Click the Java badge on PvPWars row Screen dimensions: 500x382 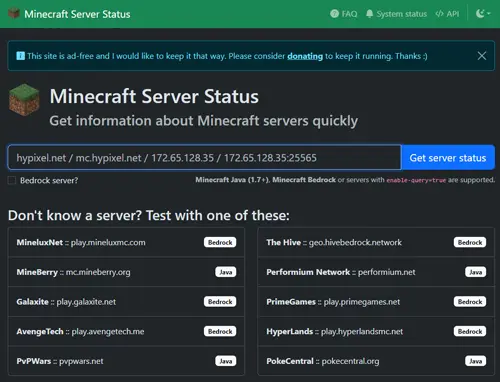coord(226,361)
